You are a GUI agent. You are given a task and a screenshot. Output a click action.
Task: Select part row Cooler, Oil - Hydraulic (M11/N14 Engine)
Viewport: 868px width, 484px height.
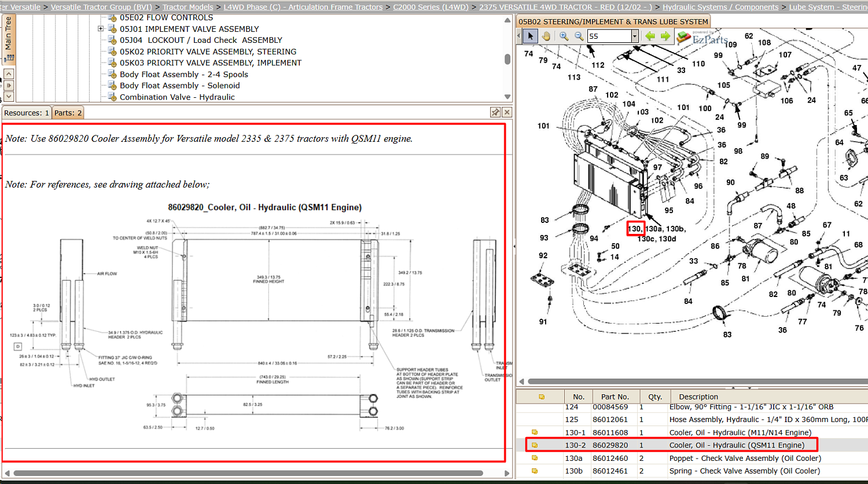tap(692, 432)
